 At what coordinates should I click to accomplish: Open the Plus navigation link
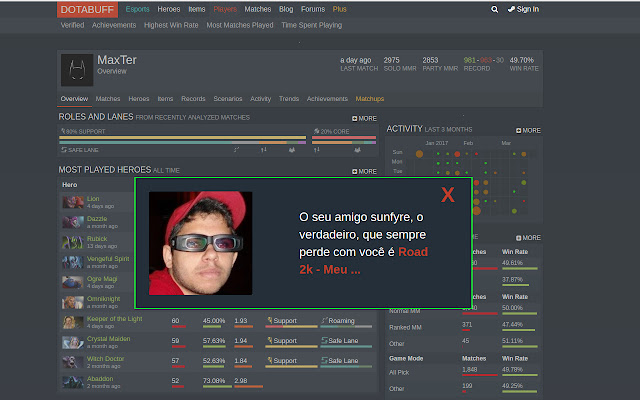[339, 9]
